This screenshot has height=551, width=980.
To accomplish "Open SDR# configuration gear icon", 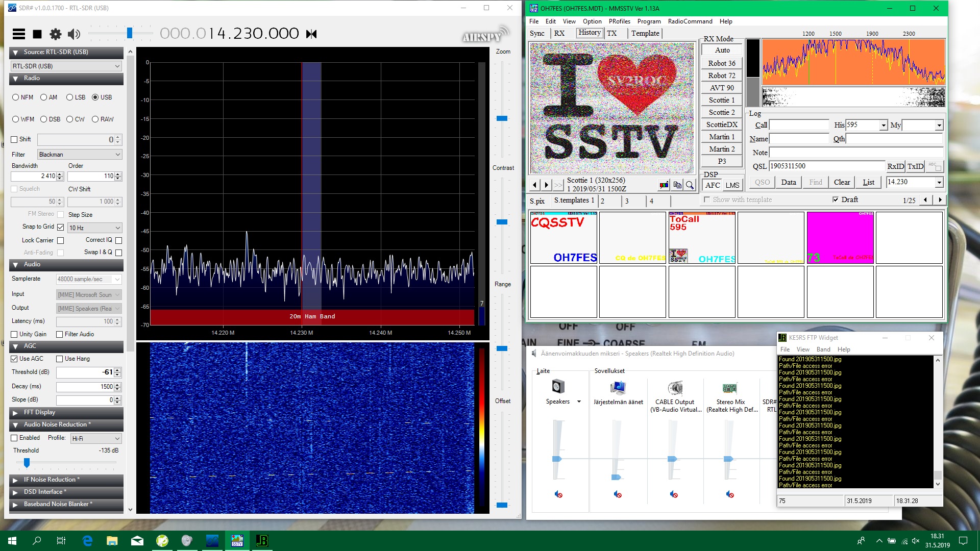I will click(55, 34).
